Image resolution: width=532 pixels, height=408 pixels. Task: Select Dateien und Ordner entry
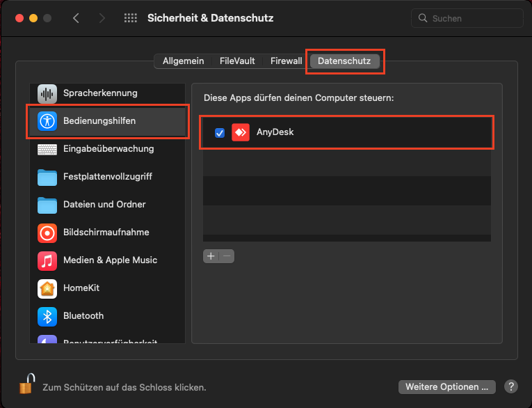pos(107,205)
